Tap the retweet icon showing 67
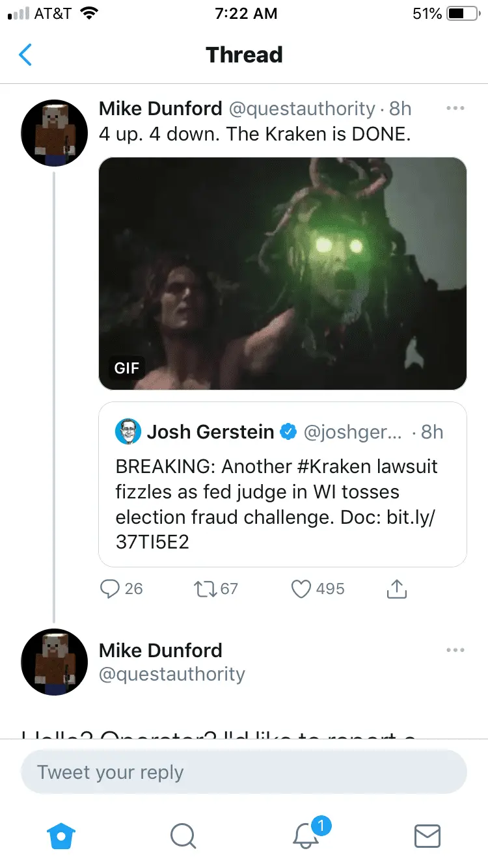 tap(206, 589)
